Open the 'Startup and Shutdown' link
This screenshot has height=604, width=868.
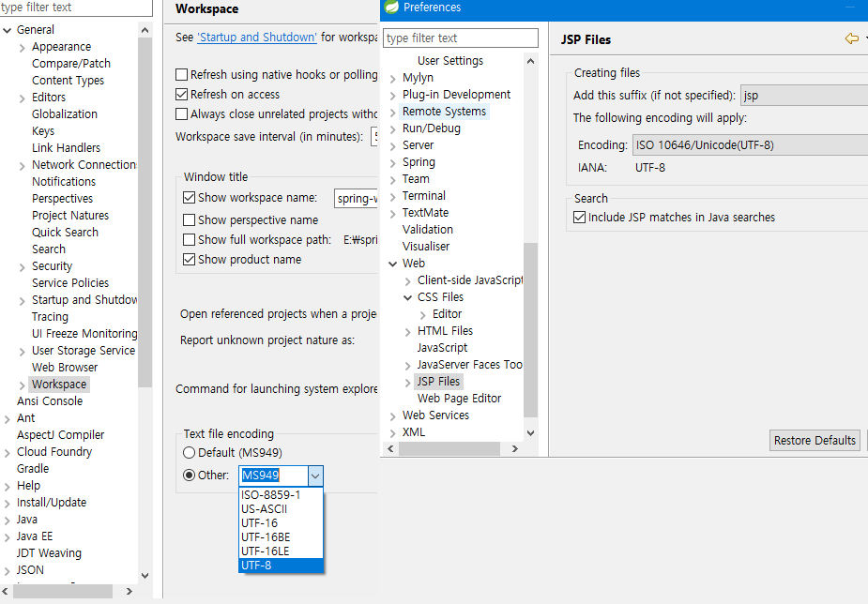[x=256, y=38]
